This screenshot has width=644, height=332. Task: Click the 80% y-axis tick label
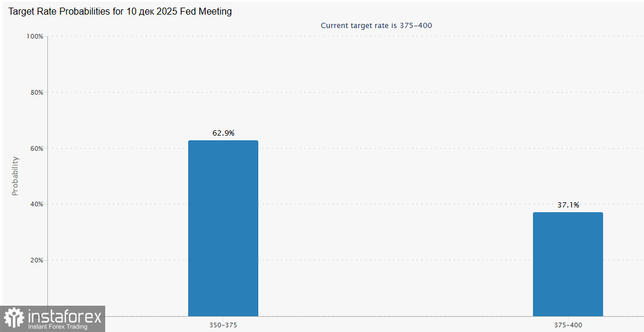point(36,92)
